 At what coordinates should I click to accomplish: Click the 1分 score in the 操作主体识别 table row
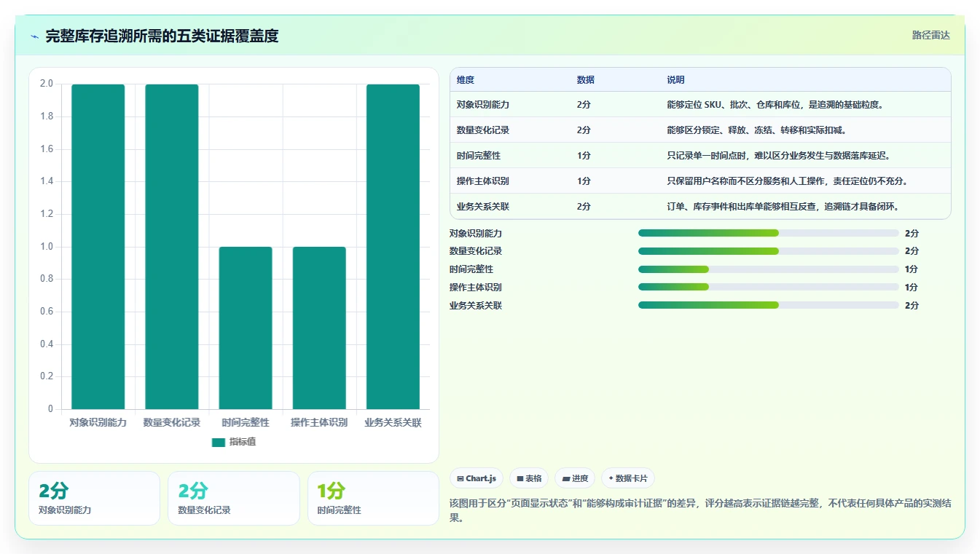(584, 181)
